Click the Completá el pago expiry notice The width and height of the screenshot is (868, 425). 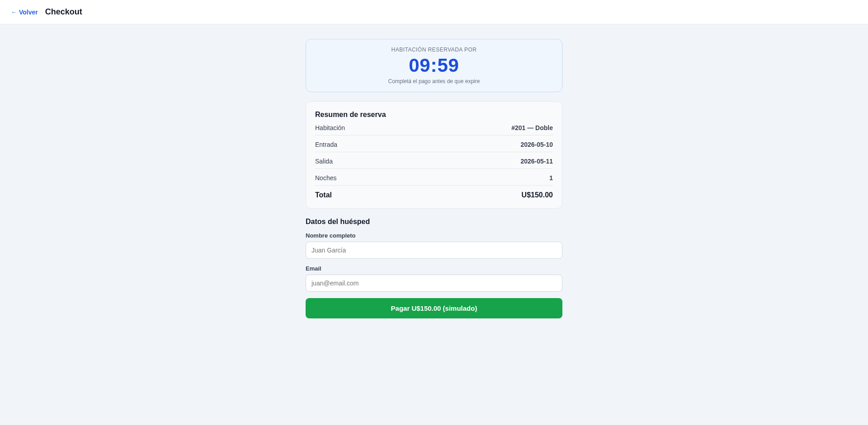[x=434, y=81]
